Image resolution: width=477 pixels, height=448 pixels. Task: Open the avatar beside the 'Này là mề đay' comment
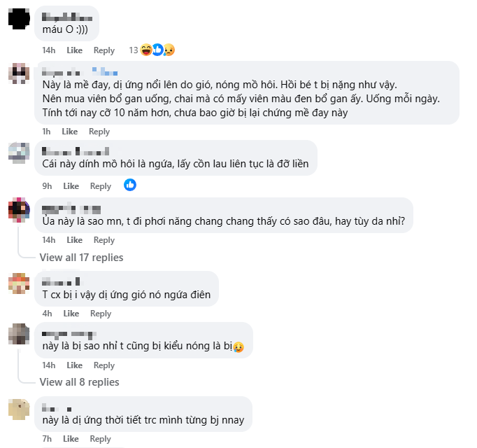[x=19, y=73]
